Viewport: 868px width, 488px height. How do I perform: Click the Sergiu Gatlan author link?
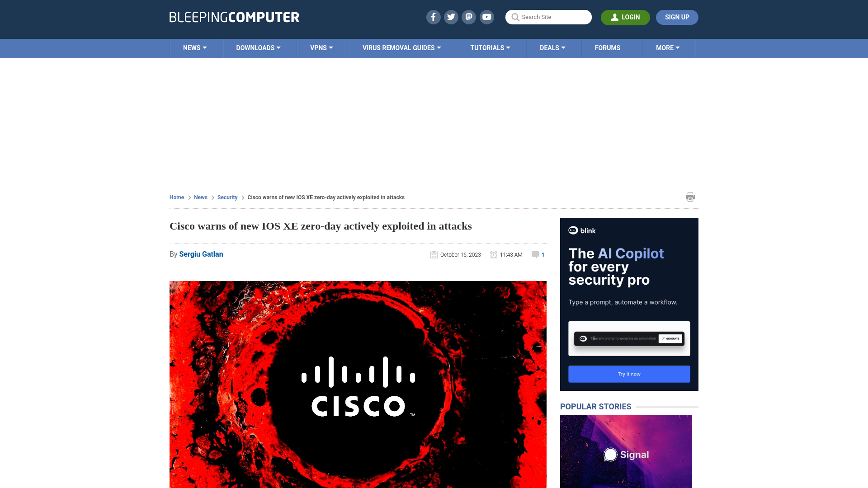(x=201, y=254)
